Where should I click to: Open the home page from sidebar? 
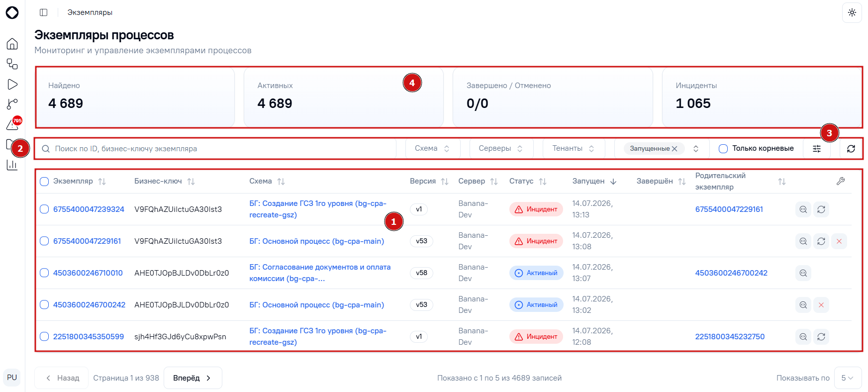click(12, 44)
